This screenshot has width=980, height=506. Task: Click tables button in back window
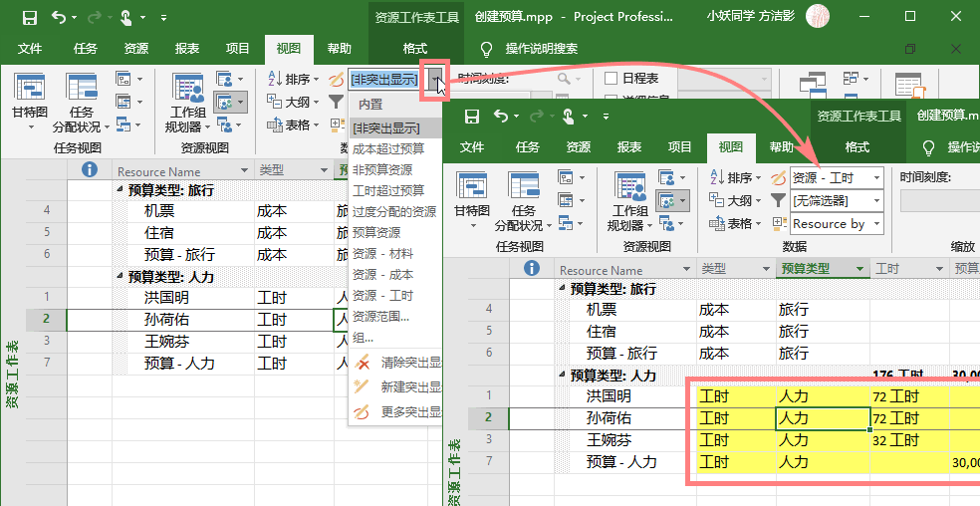click(x=293, y=125)
